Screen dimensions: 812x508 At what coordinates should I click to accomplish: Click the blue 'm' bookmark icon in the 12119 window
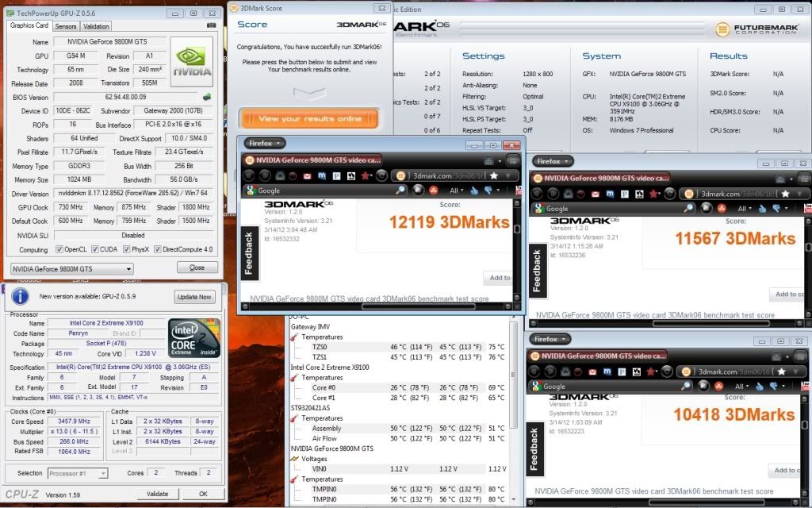322,176
